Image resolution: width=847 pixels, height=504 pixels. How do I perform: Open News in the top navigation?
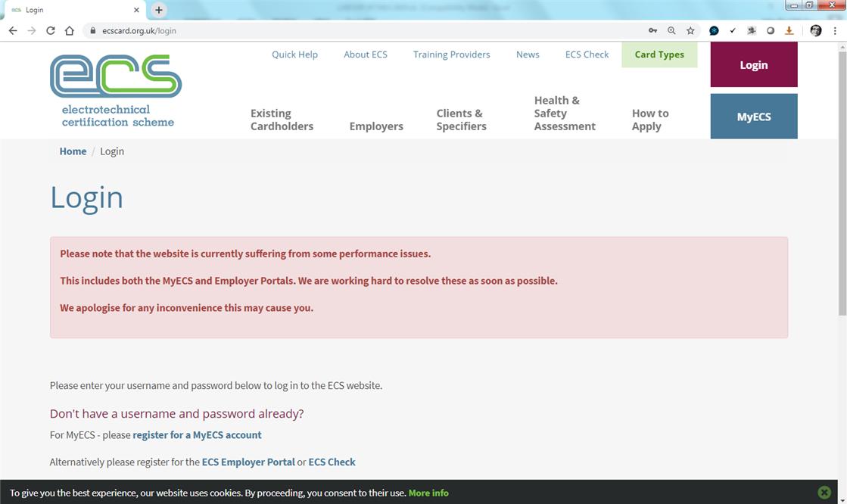coord(528,54)
